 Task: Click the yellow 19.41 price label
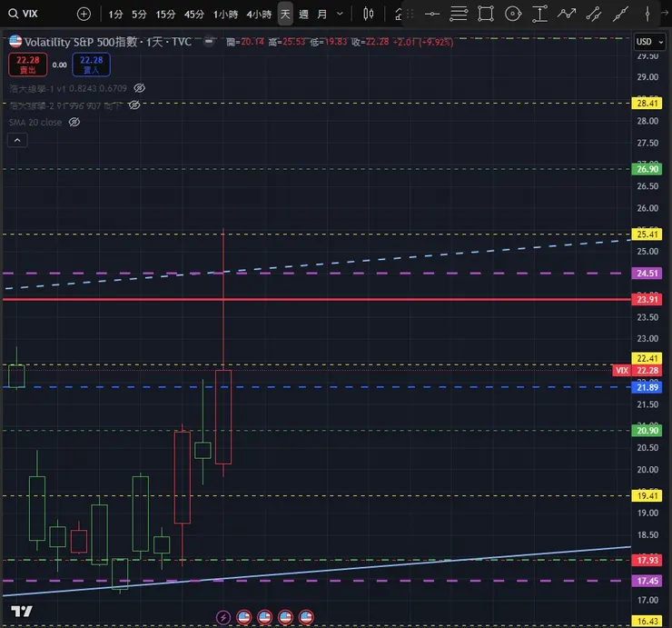tap(647, 496)
